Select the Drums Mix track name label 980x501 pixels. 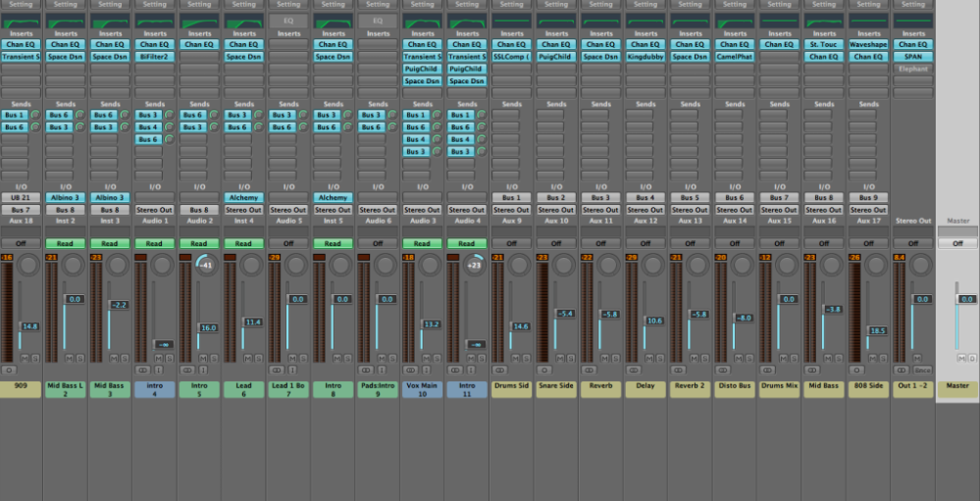coord(779,390)
